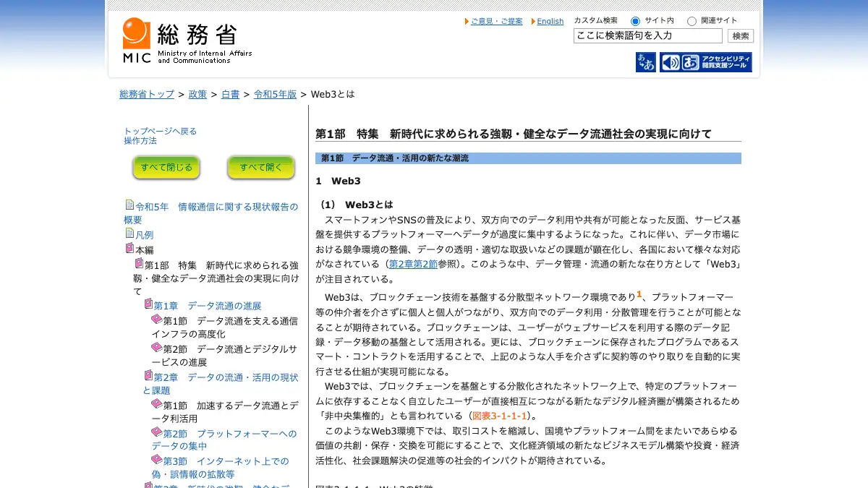Open 操作方法 link
The width and height of the screenshot is (868, 488).
coord(140,141)
